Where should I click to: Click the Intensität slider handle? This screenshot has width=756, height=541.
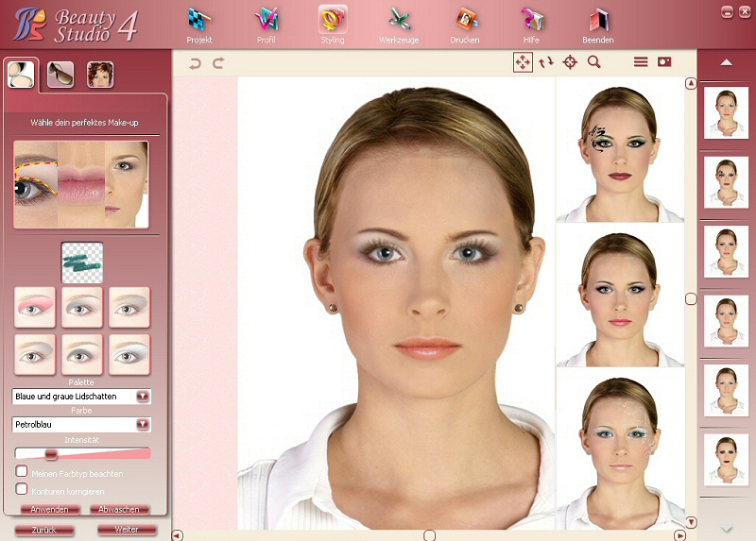(x=52, y=454)
